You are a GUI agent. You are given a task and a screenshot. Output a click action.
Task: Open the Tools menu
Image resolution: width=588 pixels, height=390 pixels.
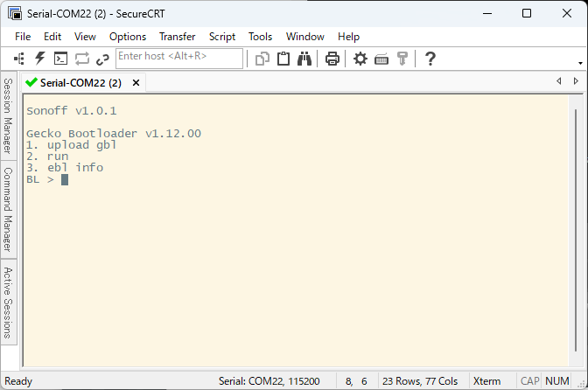pos(260,37)
